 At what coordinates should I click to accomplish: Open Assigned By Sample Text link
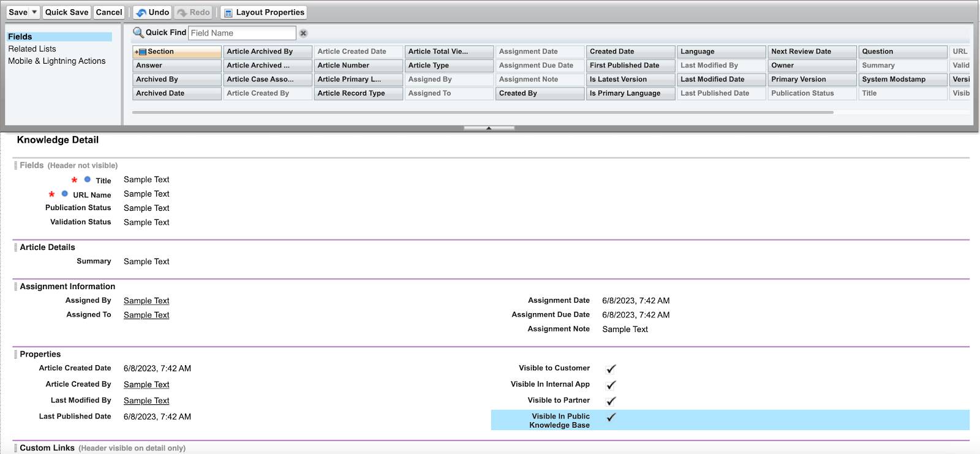pyautogui.click(x=146, y=301)
